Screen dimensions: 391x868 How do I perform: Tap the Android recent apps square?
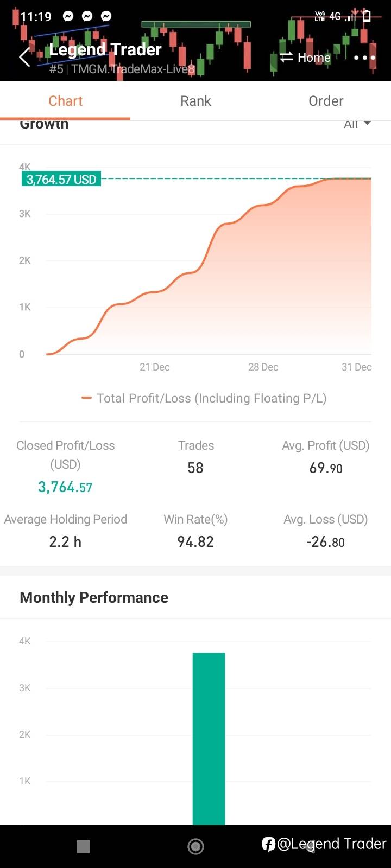pos(83,846)
